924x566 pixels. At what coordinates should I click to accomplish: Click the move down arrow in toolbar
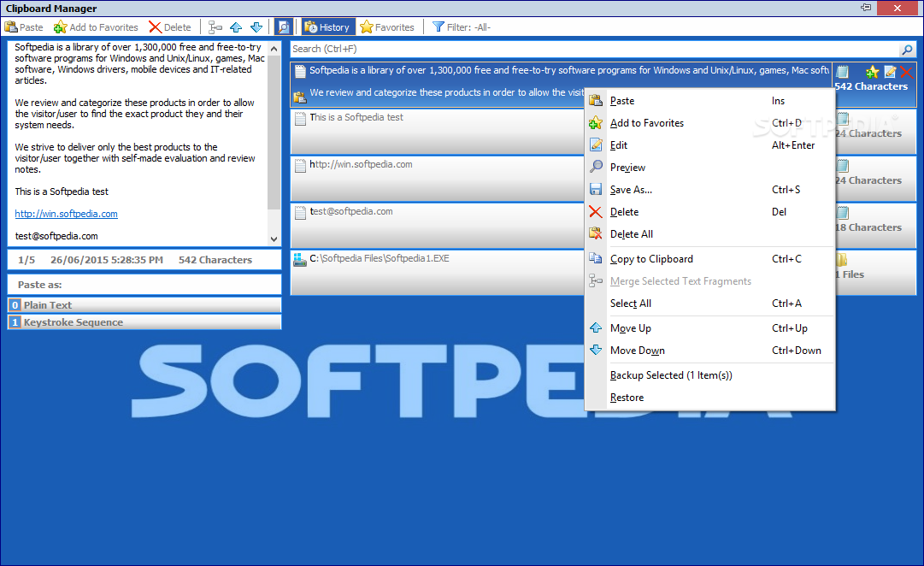coord(256,27)
